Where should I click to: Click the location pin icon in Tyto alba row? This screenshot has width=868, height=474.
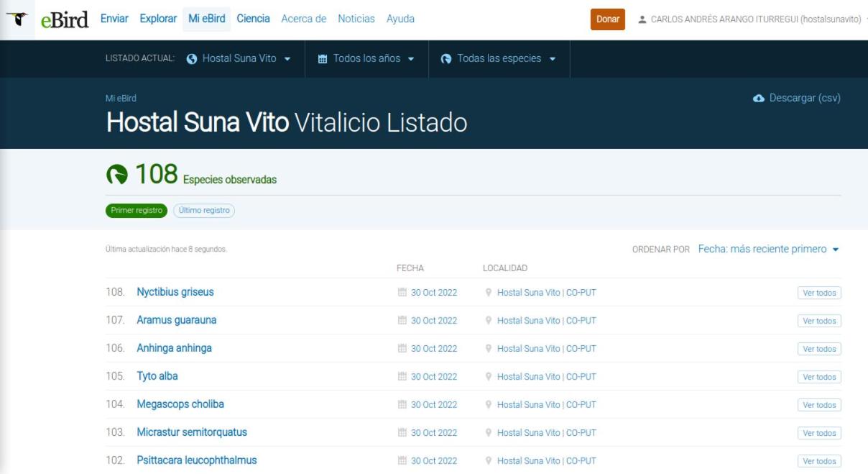489,377
